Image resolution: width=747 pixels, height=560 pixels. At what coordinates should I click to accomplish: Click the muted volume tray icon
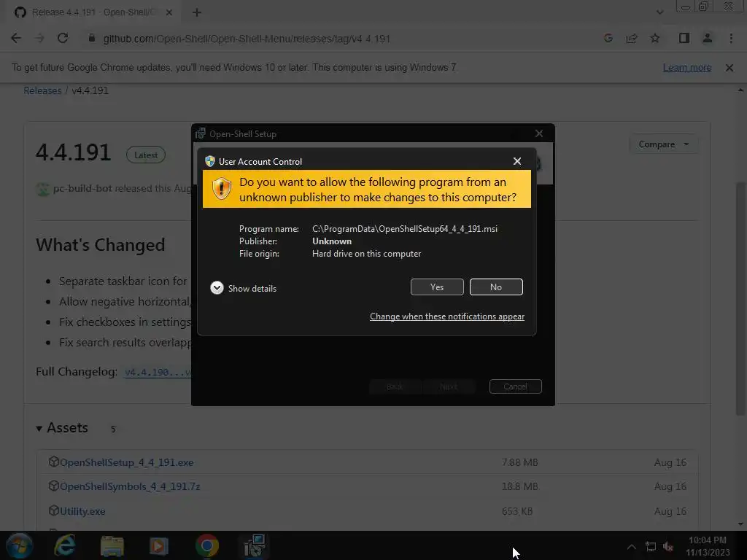668,547
